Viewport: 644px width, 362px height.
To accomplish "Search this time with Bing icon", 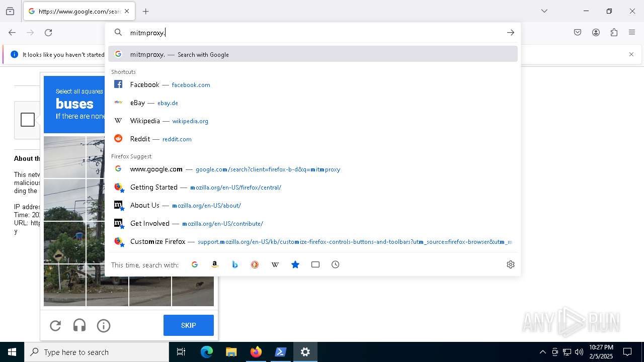I will [x=235, y=264].
